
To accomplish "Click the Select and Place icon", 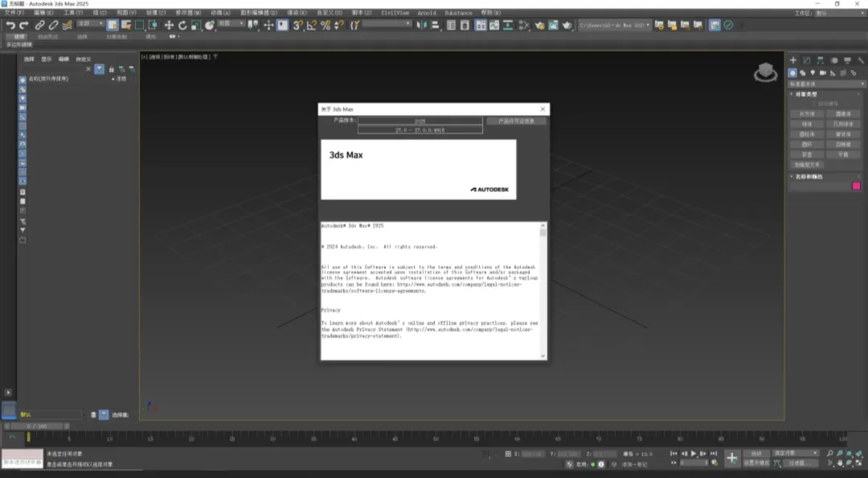I will click(209, 25).
